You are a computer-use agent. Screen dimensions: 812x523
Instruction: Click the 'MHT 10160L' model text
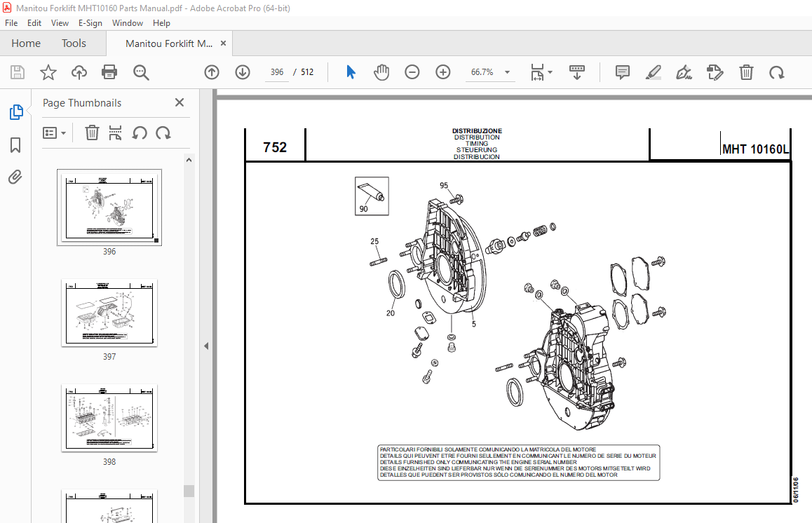pyautogui.click(x=755, y=149)
